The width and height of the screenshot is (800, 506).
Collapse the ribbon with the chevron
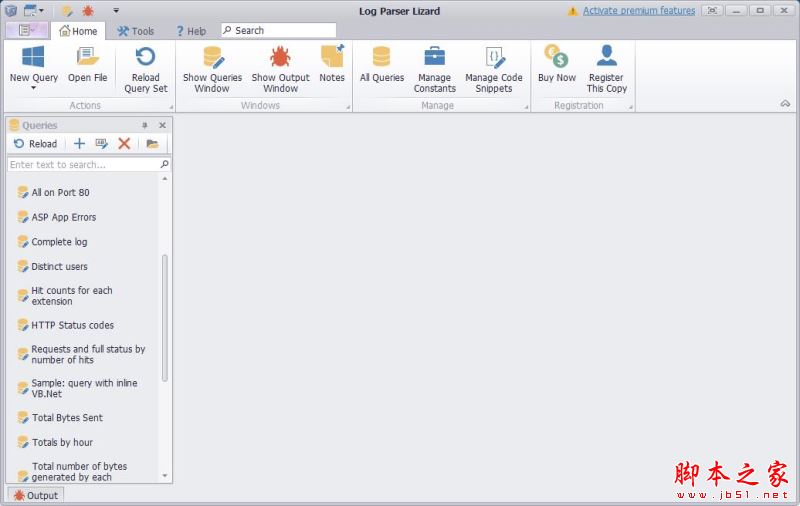coord(785,104)
